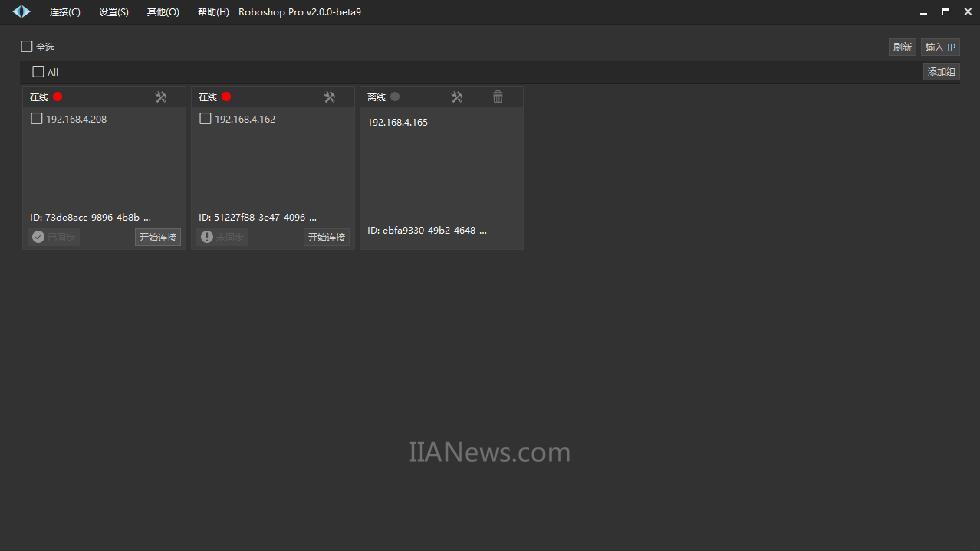
Task: Open the 帮助(H) help menu
Action: tap(213, 12)
